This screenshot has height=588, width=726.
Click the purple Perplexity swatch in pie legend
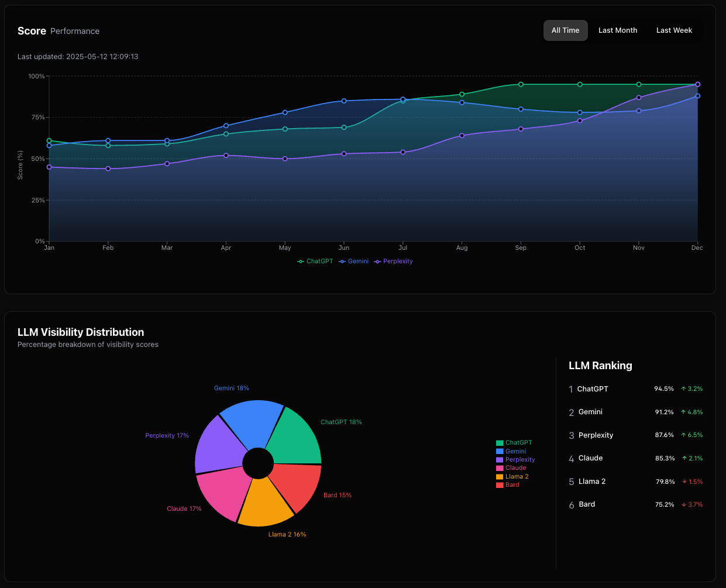pos(500,460)
